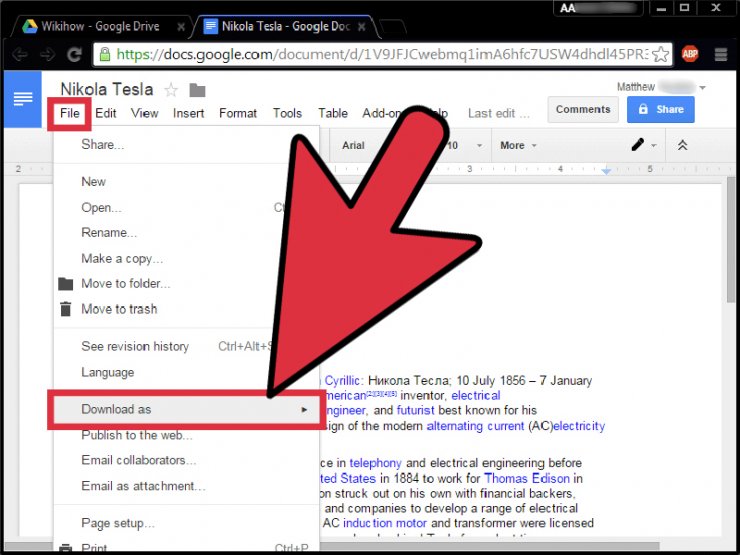Open the Comments button

583,110
